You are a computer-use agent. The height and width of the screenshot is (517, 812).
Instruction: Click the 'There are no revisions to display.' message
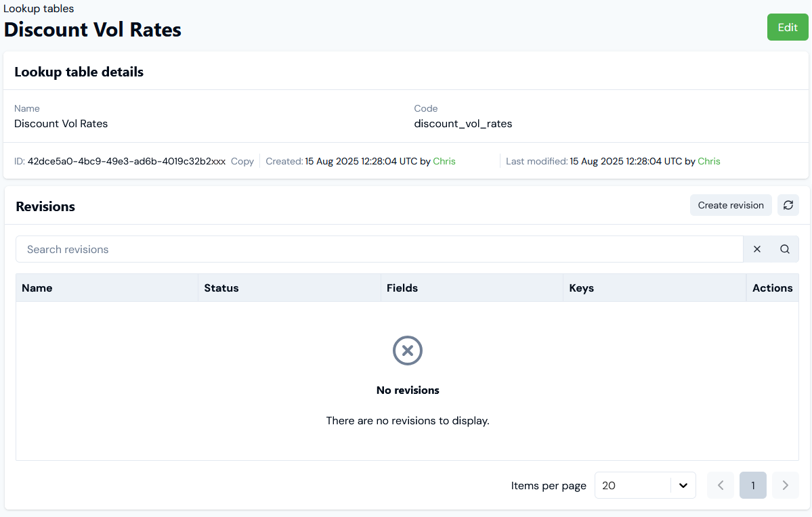pos(408,421)
